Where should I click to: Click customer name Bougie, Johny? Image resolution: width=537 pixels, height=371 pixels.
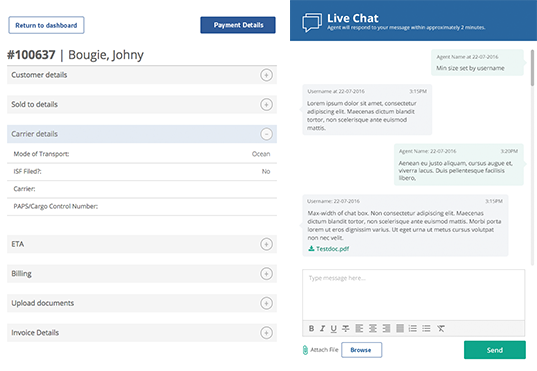(106, 55)
